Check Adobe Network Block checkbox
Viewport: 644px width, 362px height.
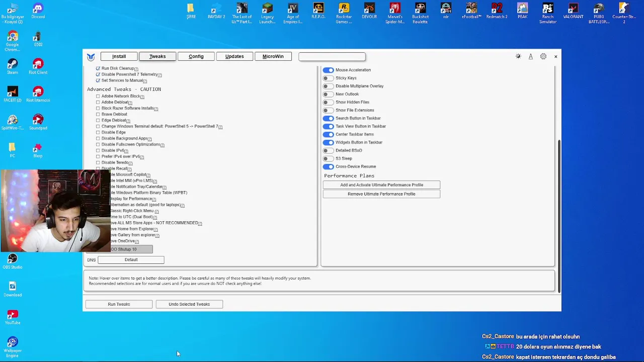pos(98,96)
